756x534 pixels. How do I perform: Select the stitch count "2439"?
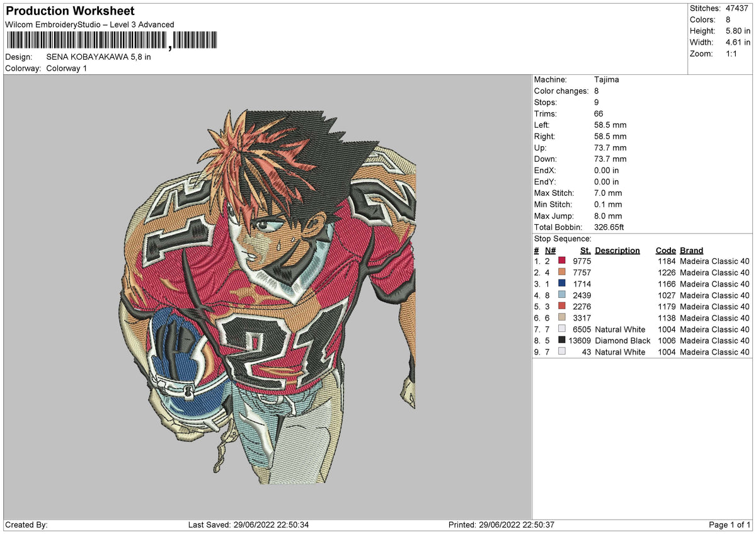pyautogui.click(x=581, y=295)
